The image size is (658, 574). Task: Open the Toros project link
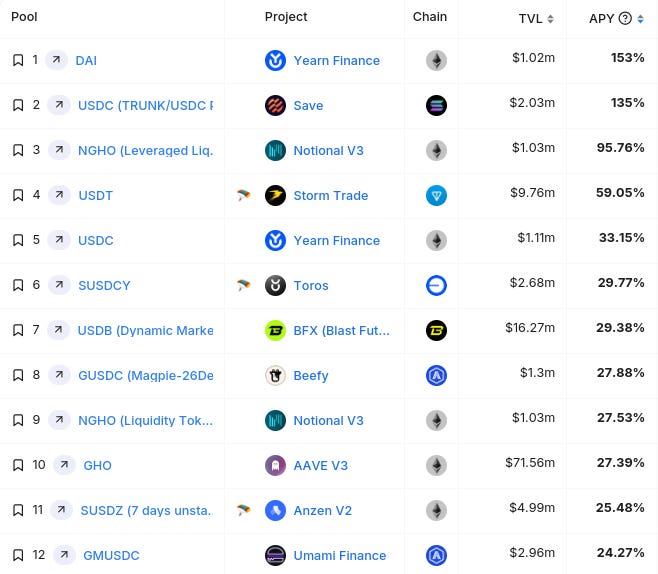(311, 285)
